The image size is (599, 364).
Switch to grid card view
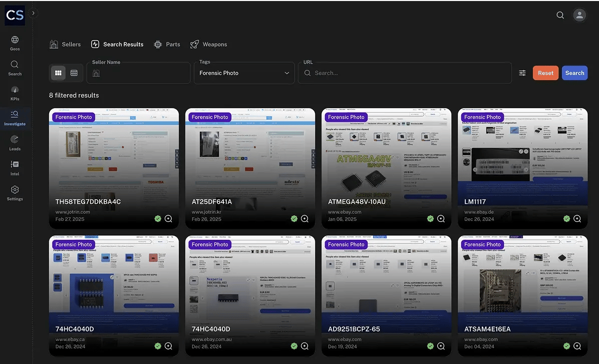tap(58, 73)
